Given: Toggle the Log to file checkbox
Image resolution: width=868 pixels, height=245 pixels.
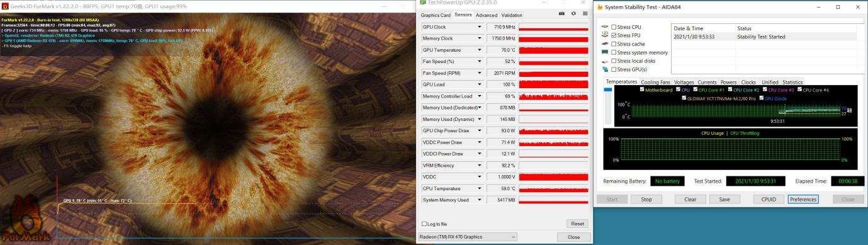Looking at the screenshot, I should [x=424, y=224].
